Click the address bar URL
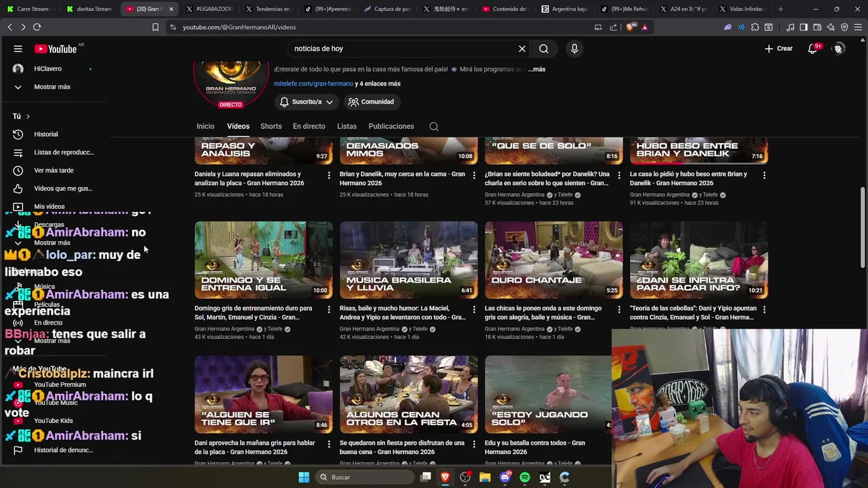 239,27
